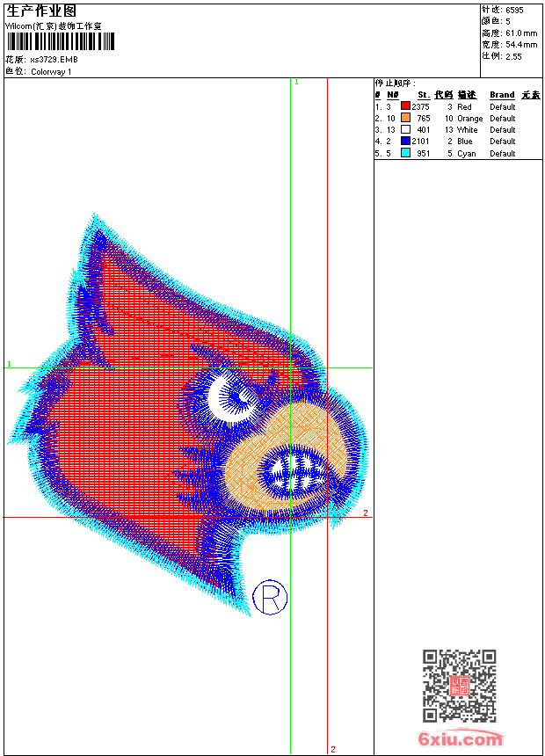Click the St. column header

pyautogui.click(x=424, y=95)
